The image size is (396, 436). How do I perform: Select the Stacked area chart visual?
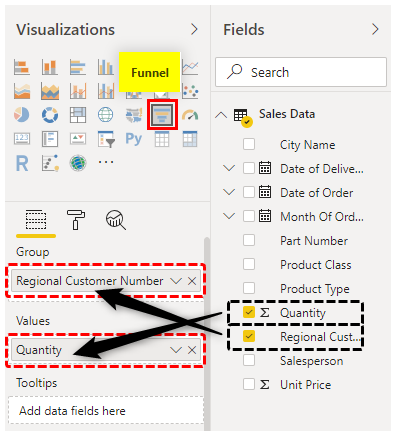point(50,91)
